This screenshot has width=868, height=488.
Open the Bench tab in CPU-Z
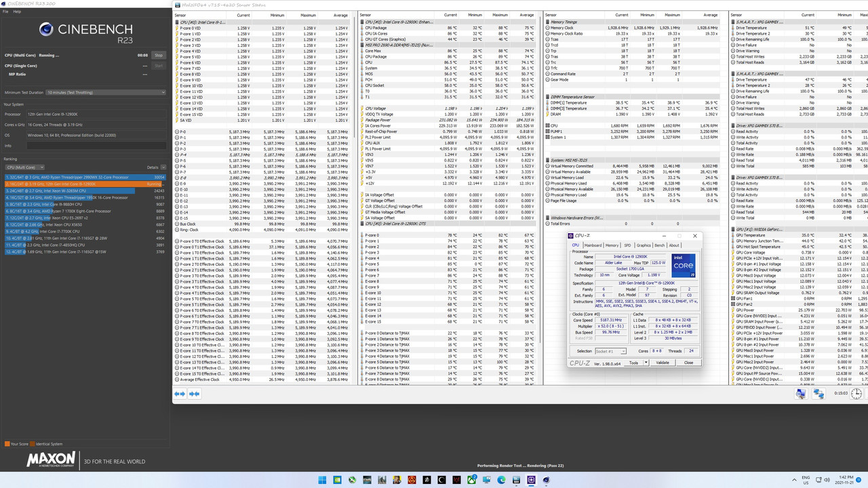[x=660, y=245]
